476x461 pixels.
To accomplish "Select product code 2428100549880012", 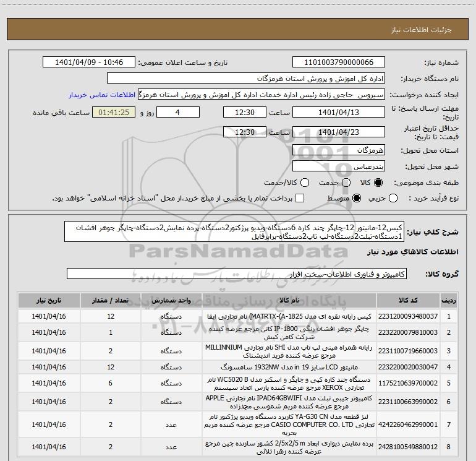I will point(408,447).
